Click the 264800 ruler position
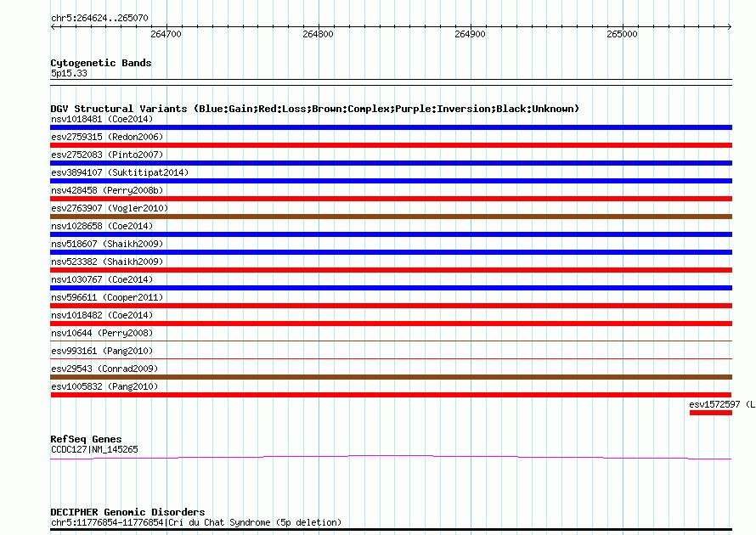 [x=318, y=34]
